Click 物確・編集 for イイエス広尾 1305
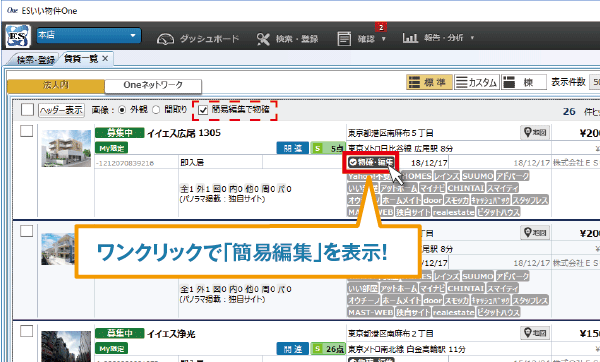Image resolution: width=600 pixels, height=362 pixels. tap(371, 162)
